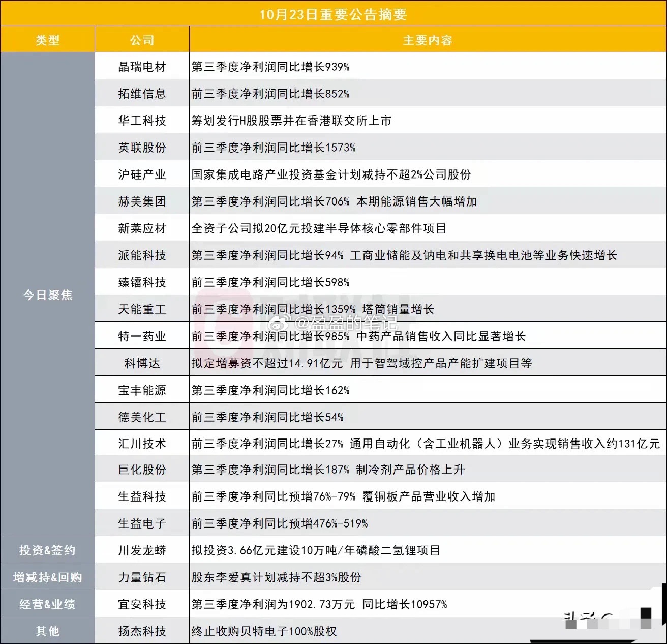This screenshot has width=667, height=644.
Task: Click the '终止收购贝特电子100%股权' text
Action: click(264, 631)
